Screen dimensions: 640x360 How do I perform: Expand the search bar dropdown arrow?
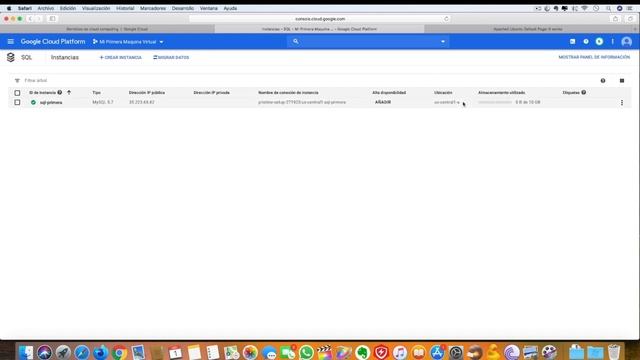pos(443,42)
